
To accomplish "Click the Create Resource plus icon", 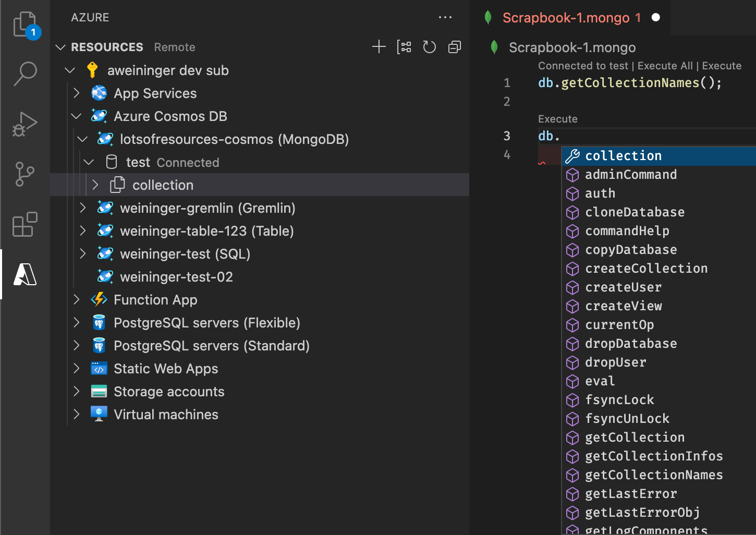I will point(379,47).
